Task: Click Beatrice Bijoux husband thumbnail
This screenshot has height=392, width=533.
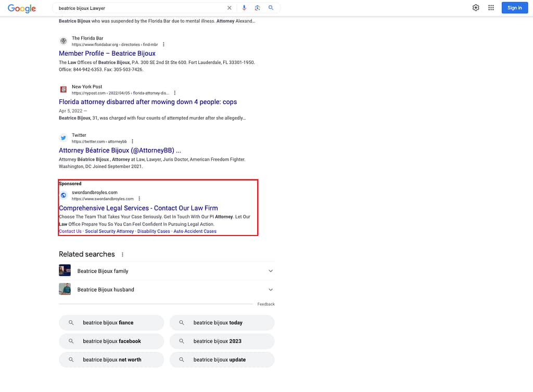Action: 65,289
